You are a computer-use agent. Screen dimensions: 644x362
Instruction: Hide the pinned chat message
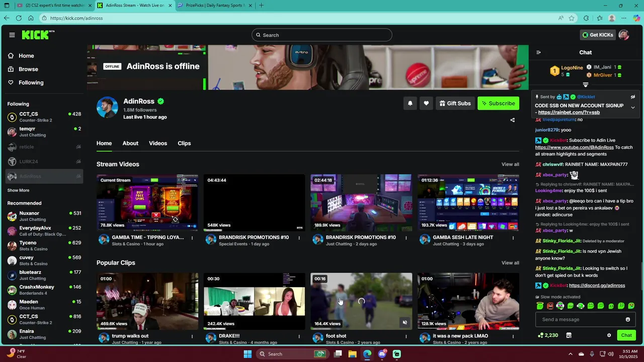(633, 97)
